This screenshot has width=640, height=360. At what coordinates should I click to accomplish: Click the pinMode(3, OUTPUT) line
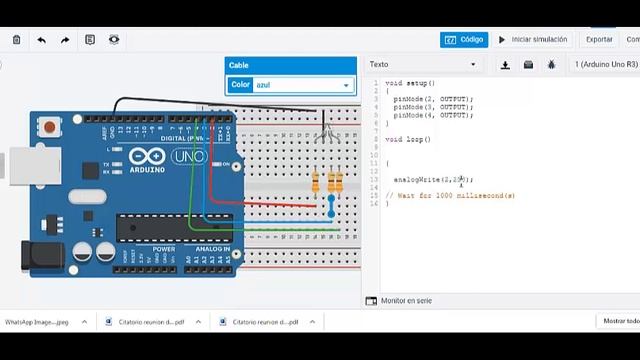click(433, 107)
